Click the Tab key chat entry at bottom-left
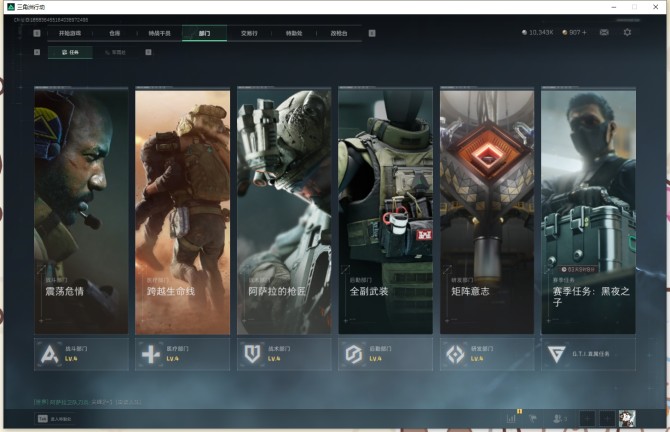670x432 pixels. [x=55, y=419]
